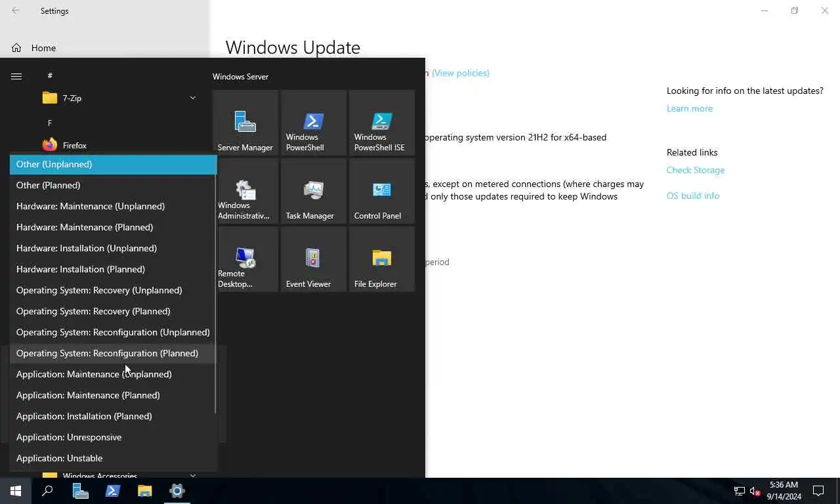Choose Hardware: Installation (Unplanned)
This screenshot has width=840, height=504.
click(x=113, y=248)
